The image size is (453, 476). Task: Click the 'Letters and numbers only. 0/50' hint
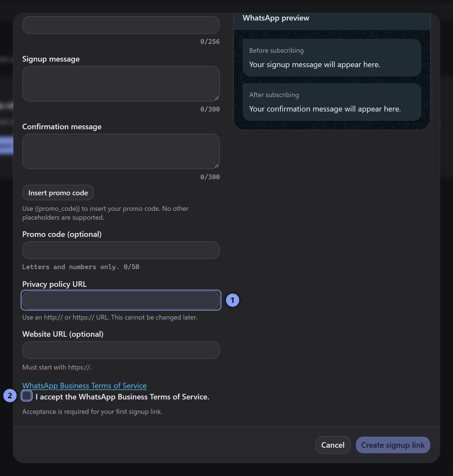[x=80, y=267]
